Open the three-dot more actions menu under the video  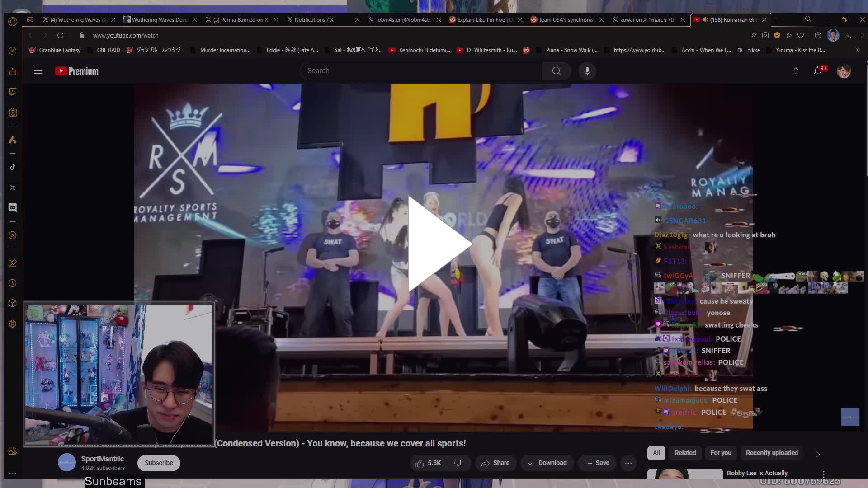tap(629, 463)
